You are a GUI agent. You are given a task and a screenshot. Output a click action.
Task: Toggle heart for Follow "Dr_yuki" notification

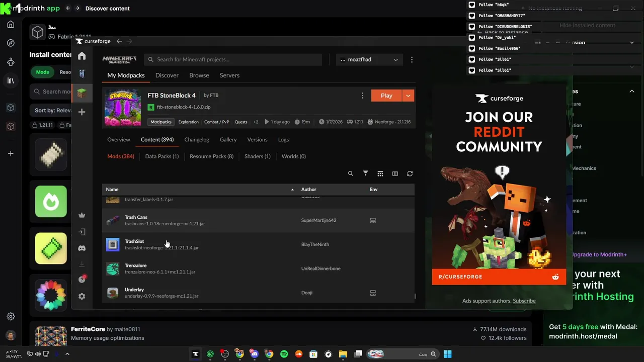click(x=472, y=38)
